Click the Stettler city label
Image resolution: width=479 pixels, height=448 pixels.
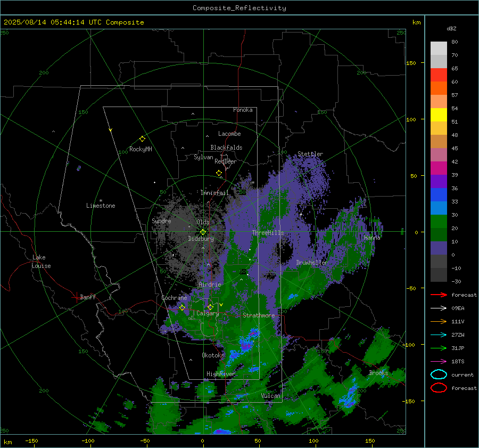pyautogui.click(x=310, y=154)
